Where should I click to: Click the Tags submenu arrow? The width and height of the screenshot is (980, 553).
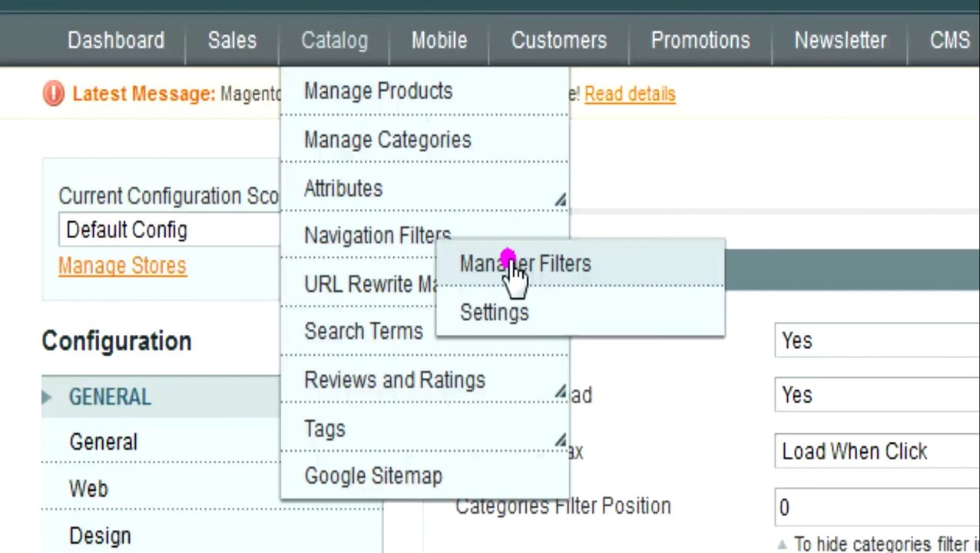(x=561, y=440)
